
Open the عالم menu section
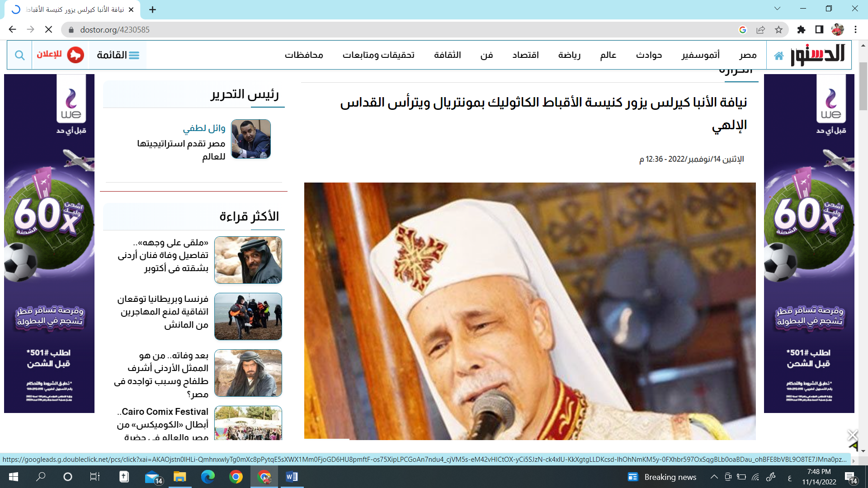pyautogui.click(x=608, y=55)
